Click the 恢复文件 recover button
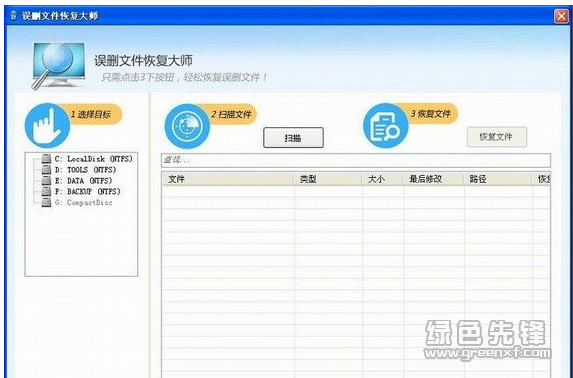 497,137
